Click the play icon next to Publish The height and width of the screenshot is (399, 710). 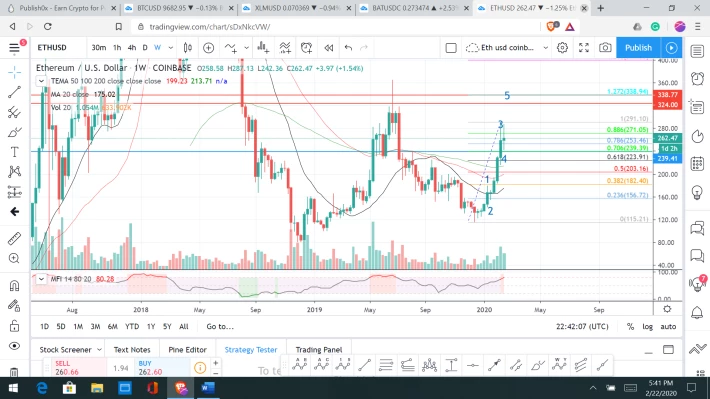pyautogui.click(x=672, y=48)
